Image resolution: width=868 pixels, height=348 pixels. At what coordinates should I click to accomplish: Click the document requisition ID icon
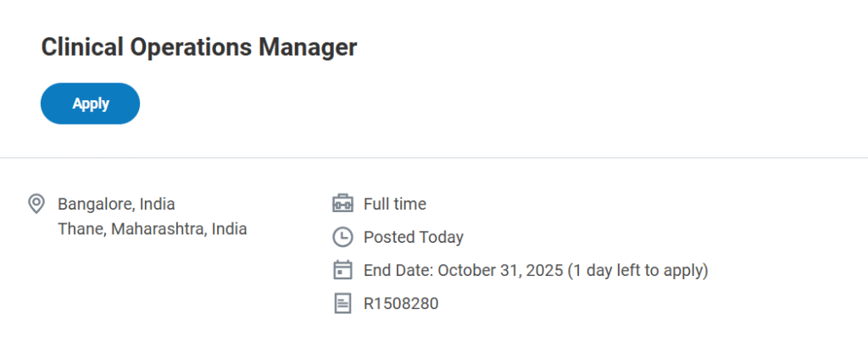tap(342, 303)
